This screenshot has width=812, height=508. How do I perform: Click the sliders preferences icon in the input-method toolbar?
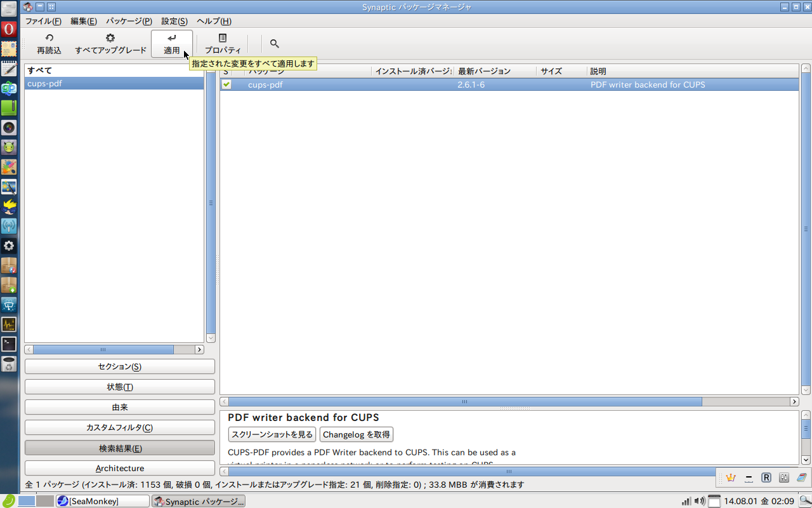pos(784,478)
